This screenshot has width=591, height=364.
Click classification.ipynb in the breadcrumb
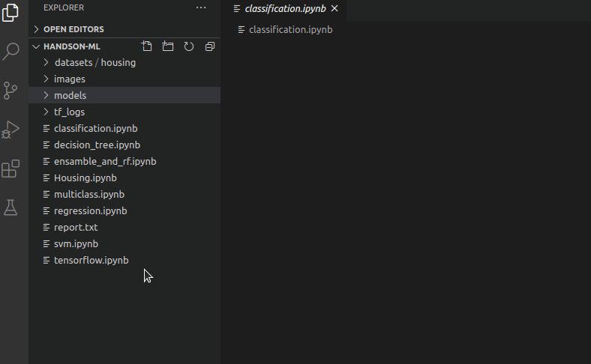click(x=290, y=30)
